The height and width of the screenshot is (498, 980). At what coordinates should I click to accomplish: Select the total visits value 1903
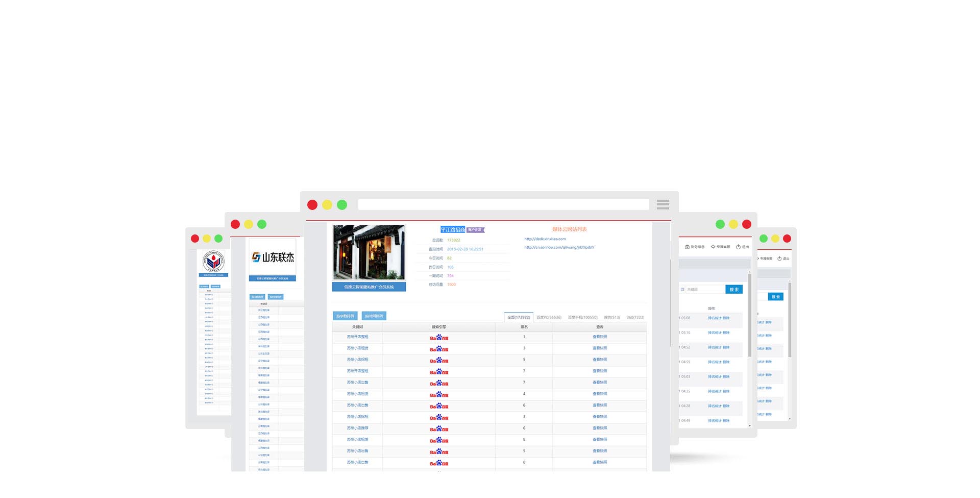point(451,284)
